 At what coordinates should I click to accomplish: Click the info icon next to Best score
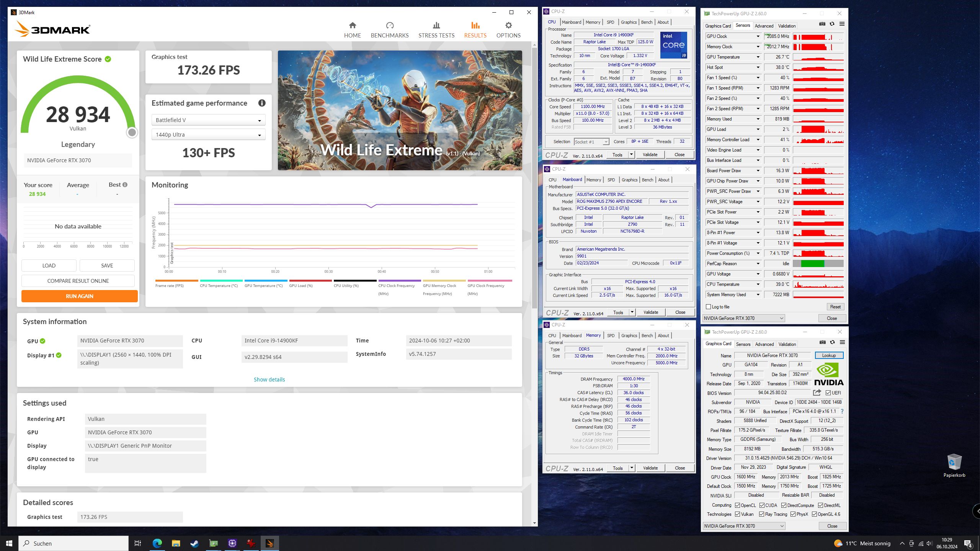[125, 184]
